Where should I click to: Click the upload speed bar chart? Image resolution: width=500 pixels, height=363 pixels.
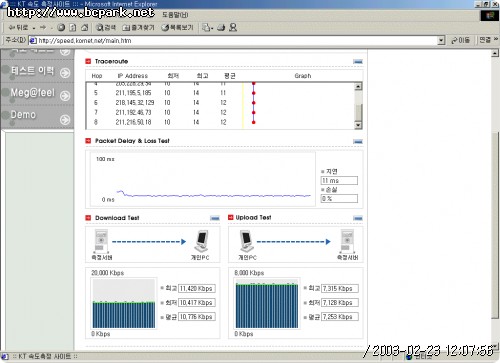pos(267,304)
